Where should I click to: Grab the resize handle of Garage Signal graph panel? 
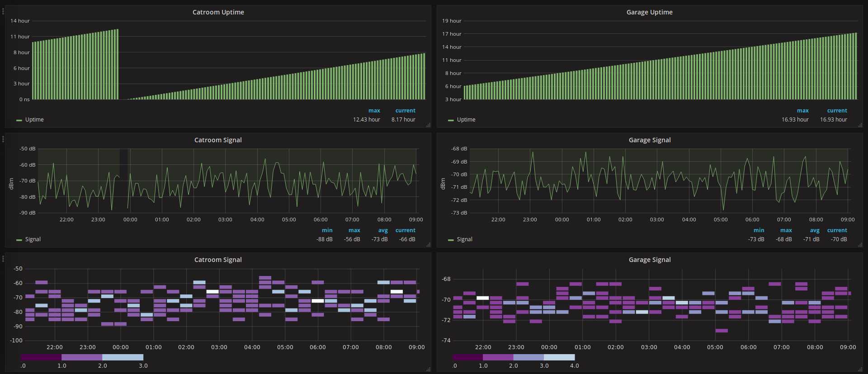(860, 244)
